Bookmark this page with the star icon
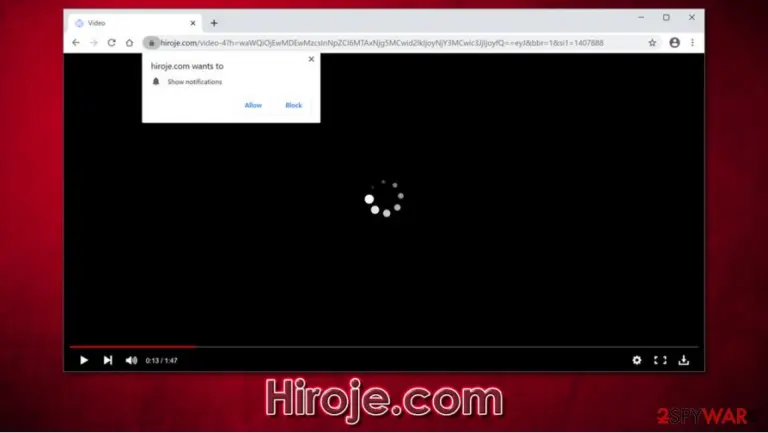 click(x=652, y=43)
